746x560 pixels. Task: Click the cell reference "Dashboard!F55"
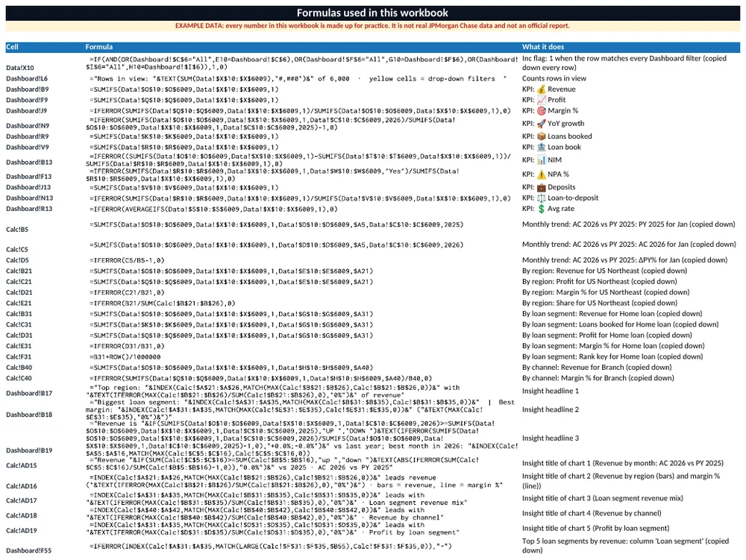click(x=29, y=551)
